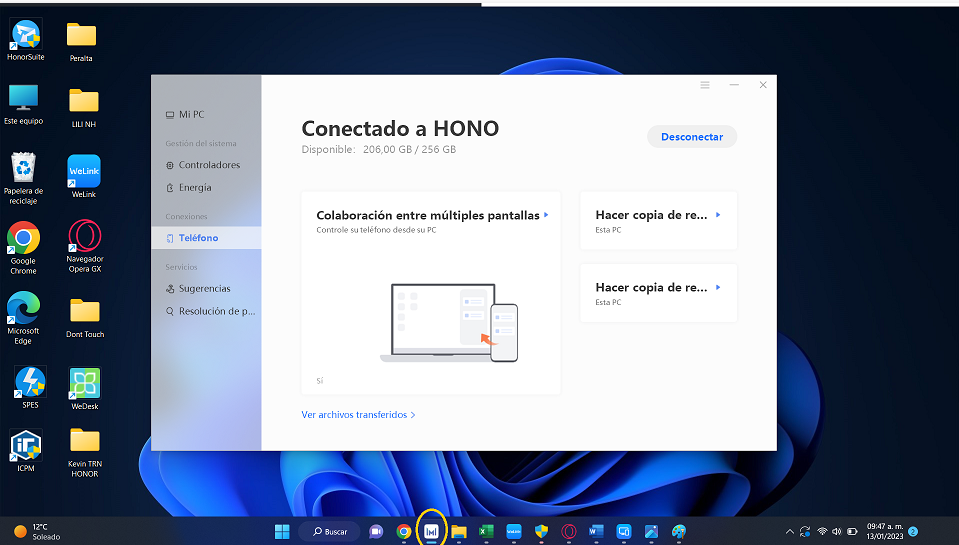Open Energía section in sidebar
959x545 pixels.
click(x=195, y=188)
